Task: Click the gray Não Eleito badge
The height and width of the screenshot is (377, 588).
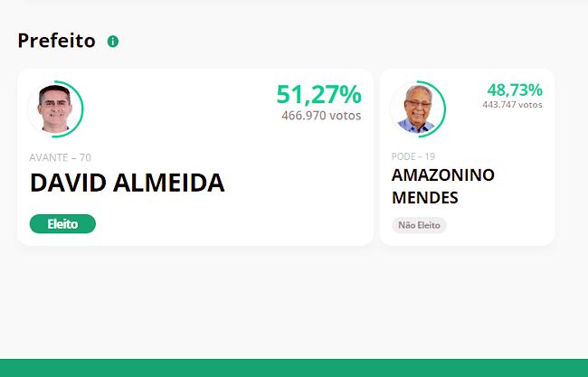Action: pos(419,225)
